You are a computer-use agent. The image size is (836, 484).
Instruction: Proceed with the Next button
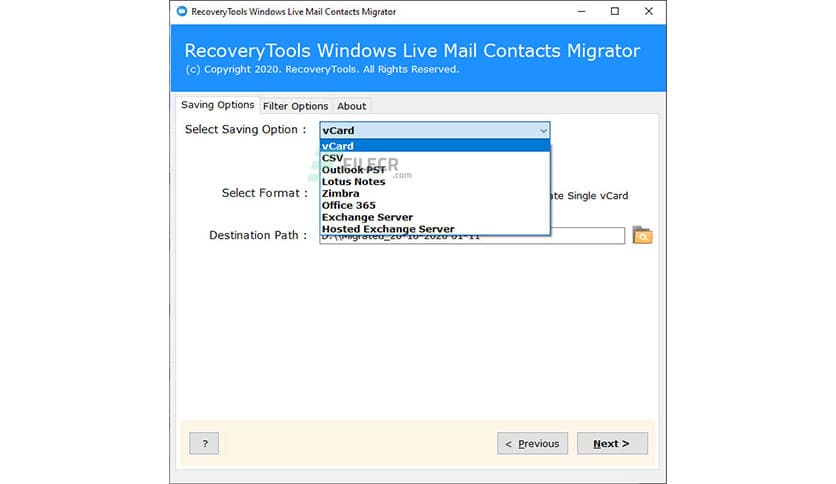pos(612,443)
